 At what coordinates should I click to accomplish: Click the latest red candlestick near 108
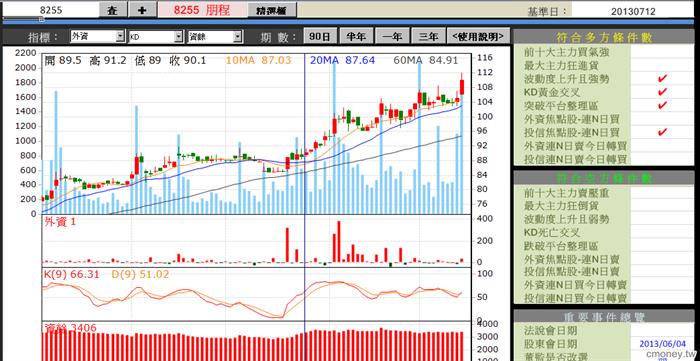coord(462,87)
